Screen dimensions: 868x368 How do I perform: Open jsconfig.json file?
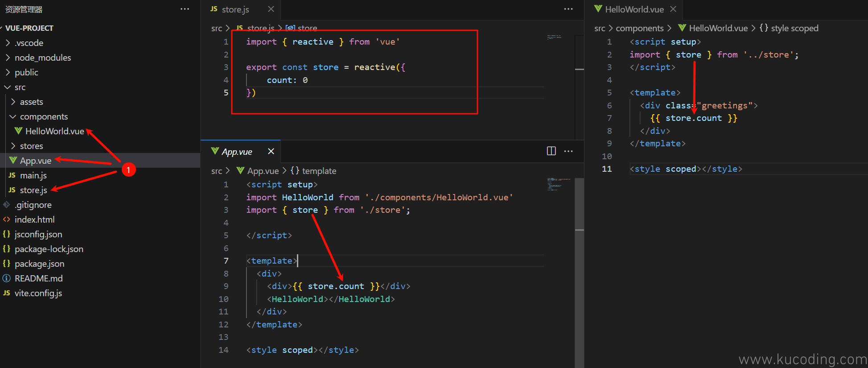pyautogui.click(x=38, y=234)
